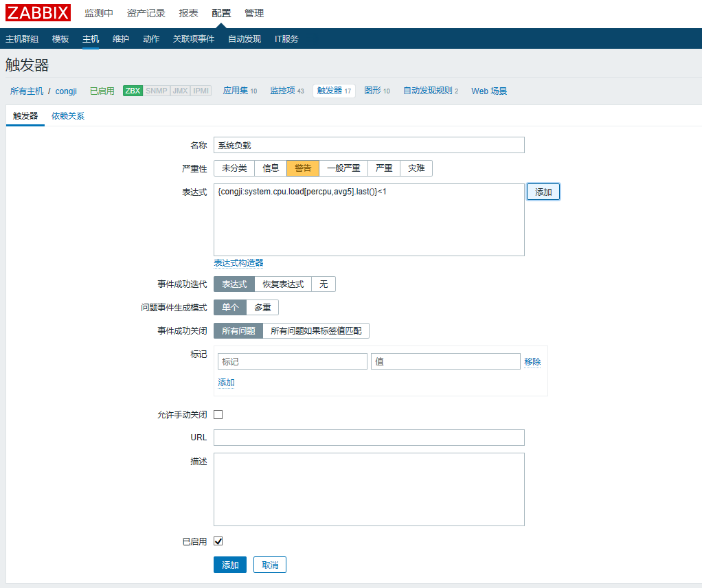Open Web 场景 link
Screen dimensions: 702x588
coord(489,91)
